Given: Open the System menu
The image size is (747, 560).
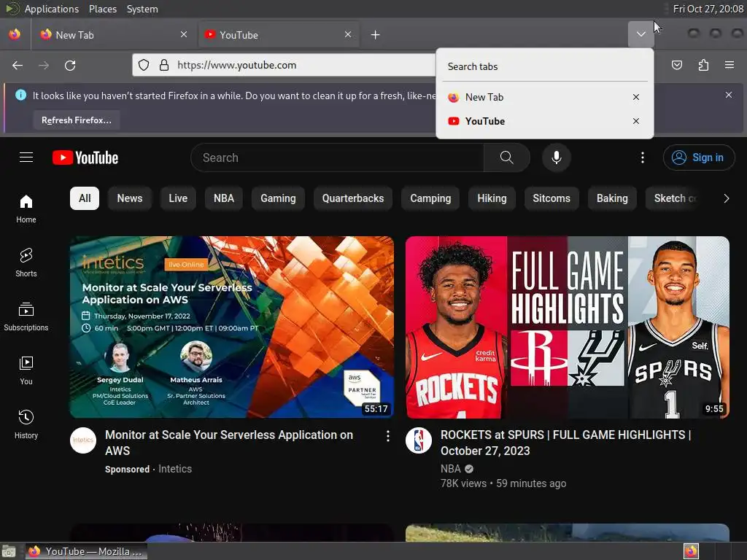Looking at the screenshot, I should (x=142, y=9).
